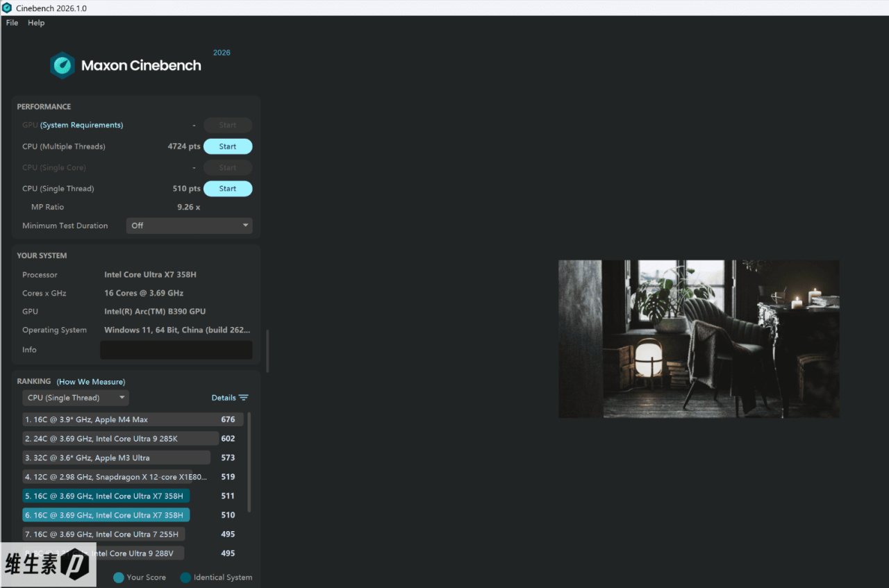Screen dimensions: 889x588
Task: Open the Minimum Test Duration dropdown
Action: pos(190,226)
